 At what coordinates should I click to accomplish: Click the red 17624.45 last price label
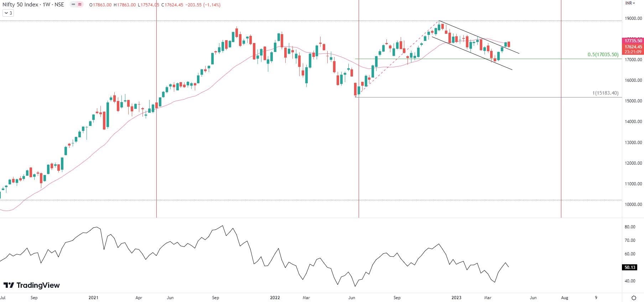[633, 47]
